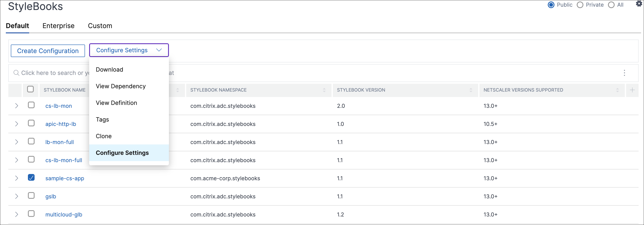Image resolution: width=644 pixels, height=225 pixels.
Task: Click the search magnifier icon
Action: [16, 73]
